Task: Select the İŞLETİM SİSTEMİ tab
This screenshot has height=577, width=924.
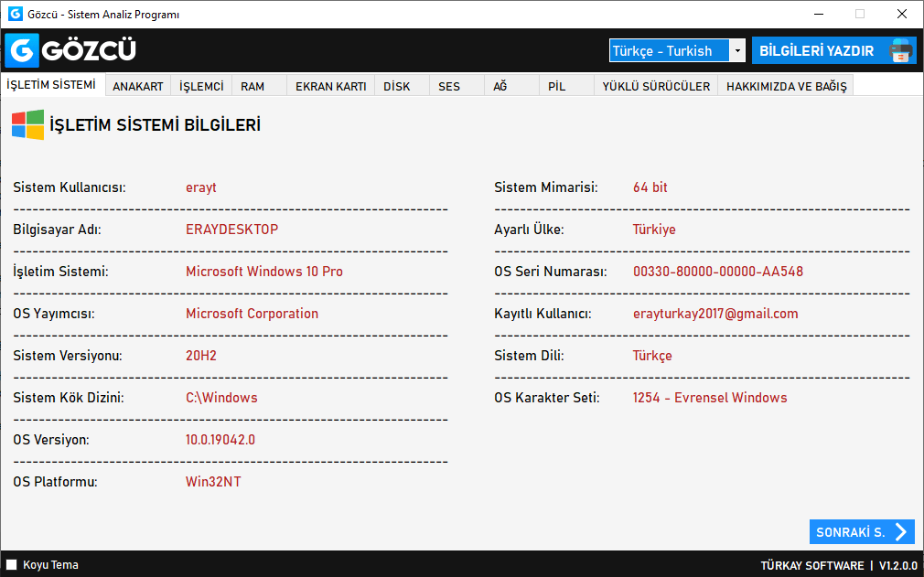Action: coord(51,84)
